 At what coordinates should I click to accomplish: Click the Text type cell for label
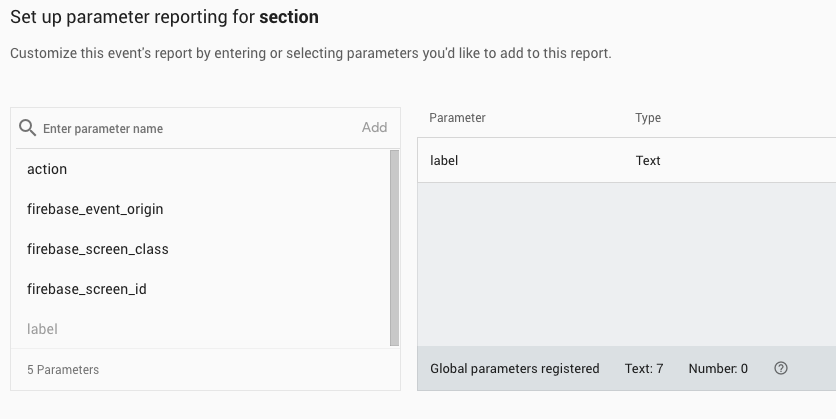point(648,160)
